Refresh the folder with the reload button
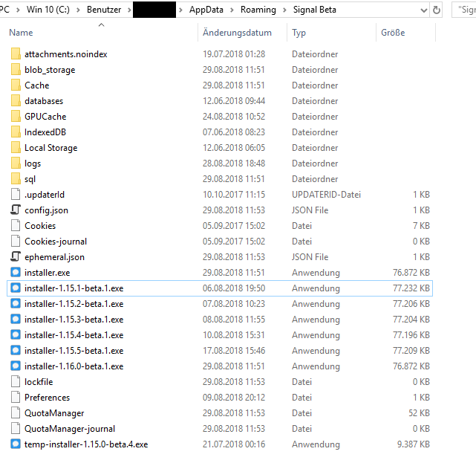The height and width of the screenshot is (463, 476). [437, 10]
